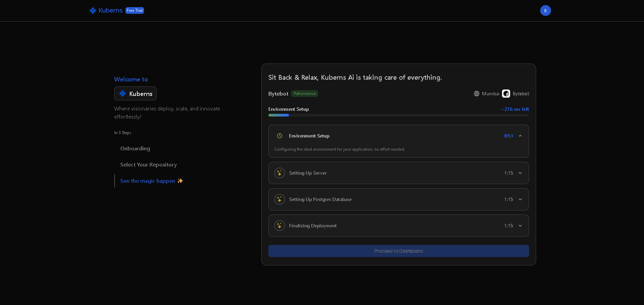644x305 pixels.
Task: Expand the Setting Up Server section
Action: coord(520,173)
